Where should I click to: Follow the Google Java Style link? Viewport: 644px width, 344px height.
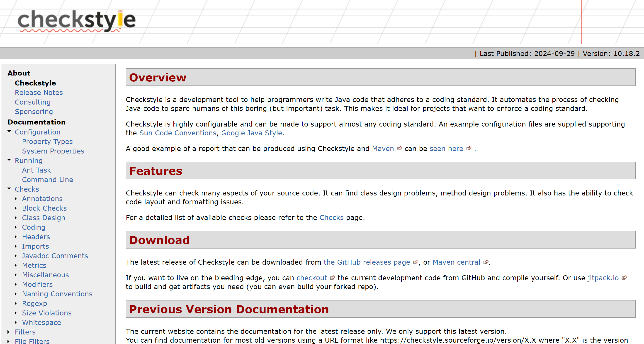click(x=252, y=133)
